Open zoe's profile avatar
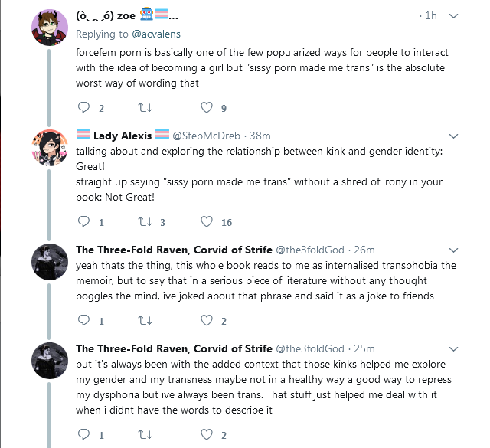This screenshot has height=448, width=490. coord(51,29)
